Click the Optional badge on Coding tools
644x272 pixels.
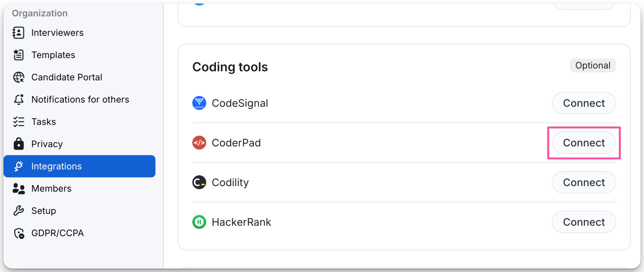click(x=593, y=66)
